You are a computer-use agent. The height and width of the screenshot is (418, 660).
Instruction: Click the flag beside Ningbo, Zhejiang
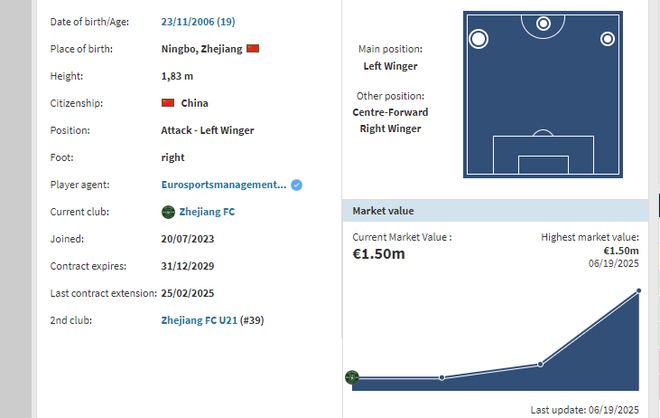pos(253,49)
